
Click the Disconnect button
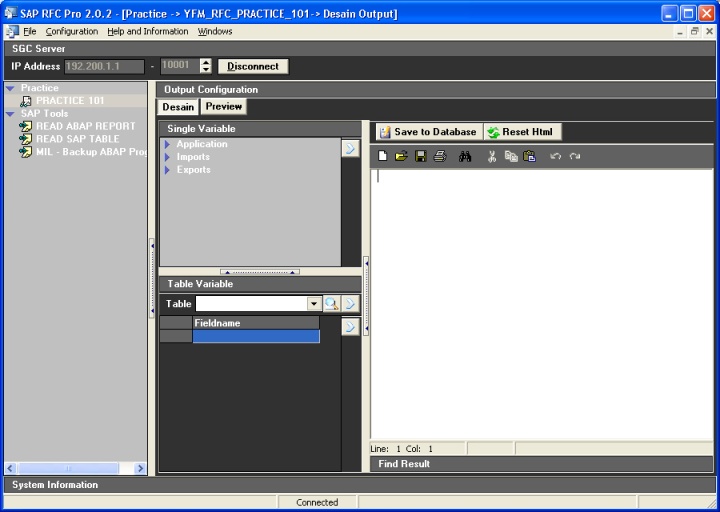click(x=253, y=66)
